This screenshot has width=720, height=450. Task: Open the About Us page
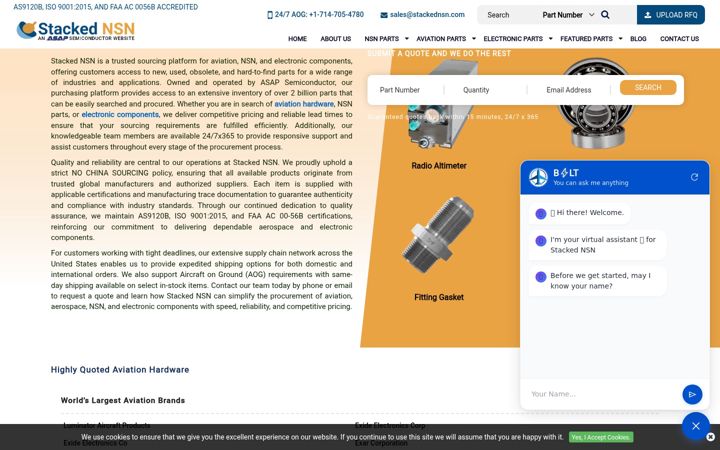pos(336,39)
